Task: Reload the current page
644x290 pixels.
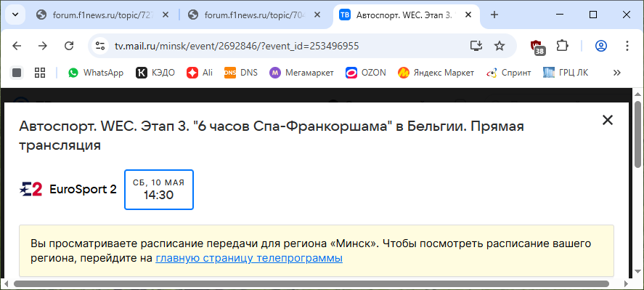Action: (x=69, y=46)
